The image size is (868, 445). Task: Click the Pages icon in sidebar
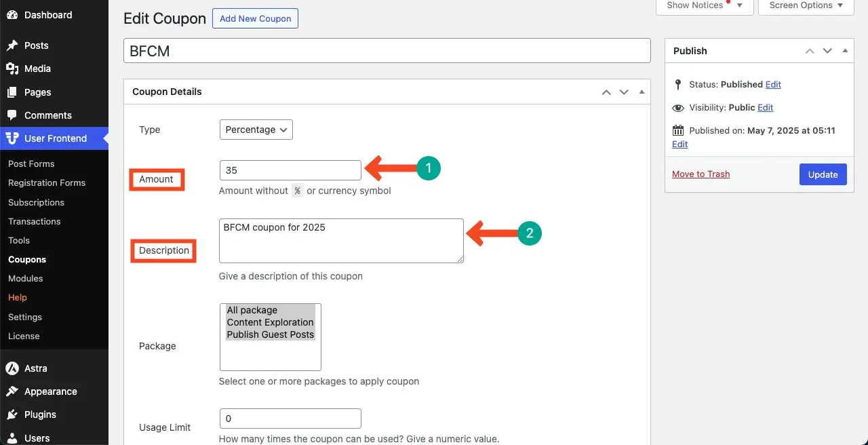[12, 92]
